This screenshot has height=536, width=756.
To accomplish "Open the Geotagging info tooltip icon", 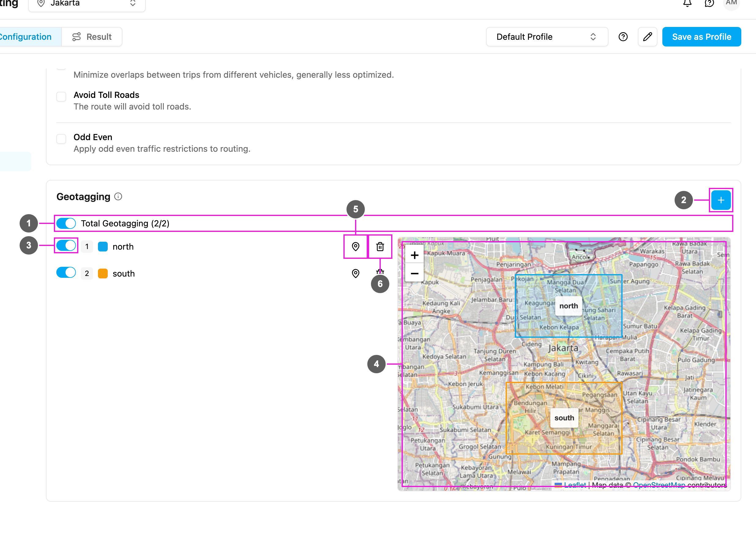I will pyautogui.click(x=118, y=197).
